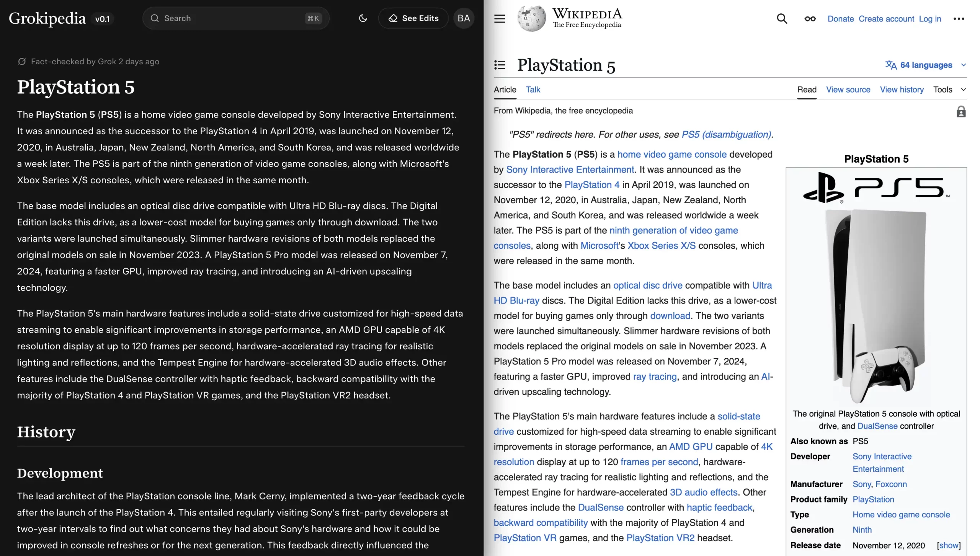This screenshot has height=556, width=980.
Task: Click the Donate link
Action: [x=840, y=18]
